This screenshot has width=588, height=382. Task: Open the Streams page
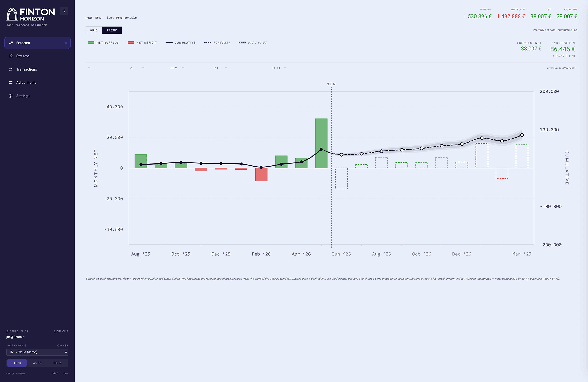point(37,56)
